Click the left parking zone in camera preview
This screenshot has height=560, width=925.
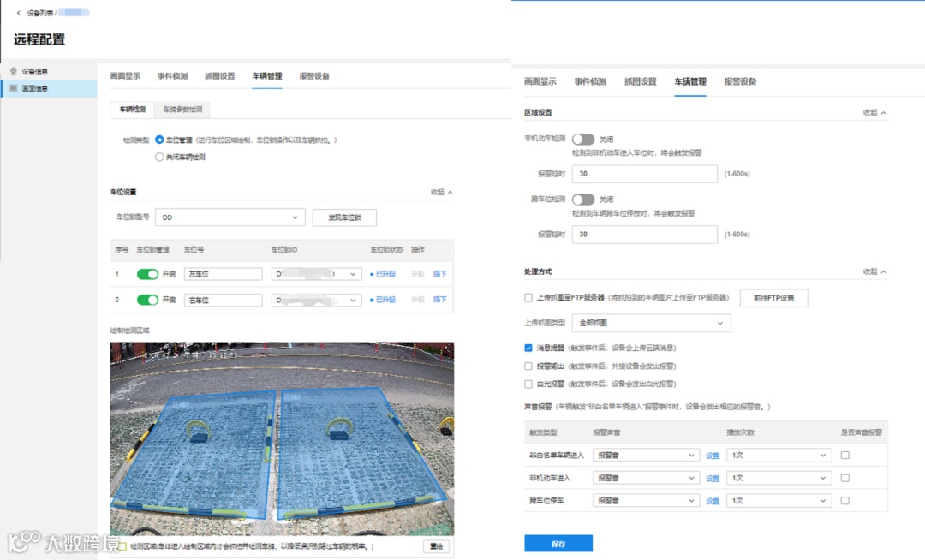200,454
